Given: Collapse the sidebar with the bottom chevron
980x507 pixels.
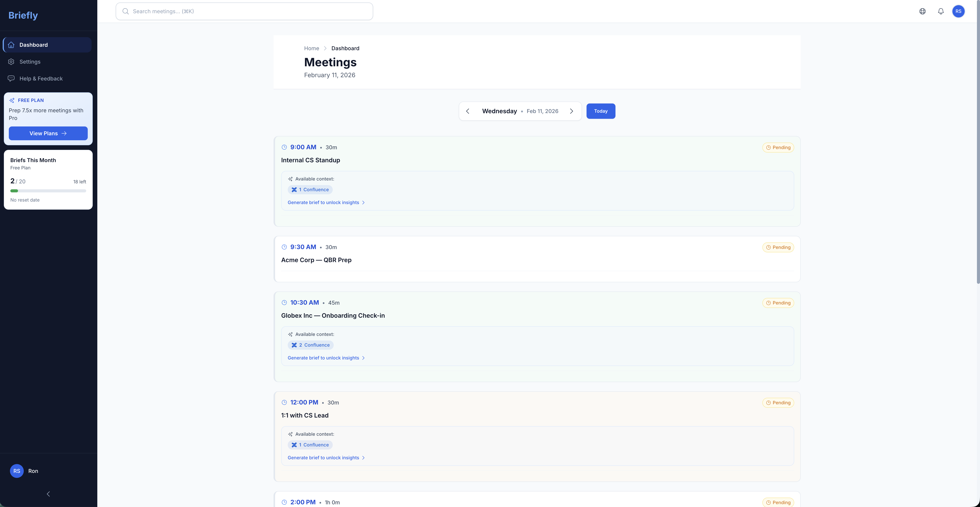Looking at the screenshot, I should coord(48,494).
